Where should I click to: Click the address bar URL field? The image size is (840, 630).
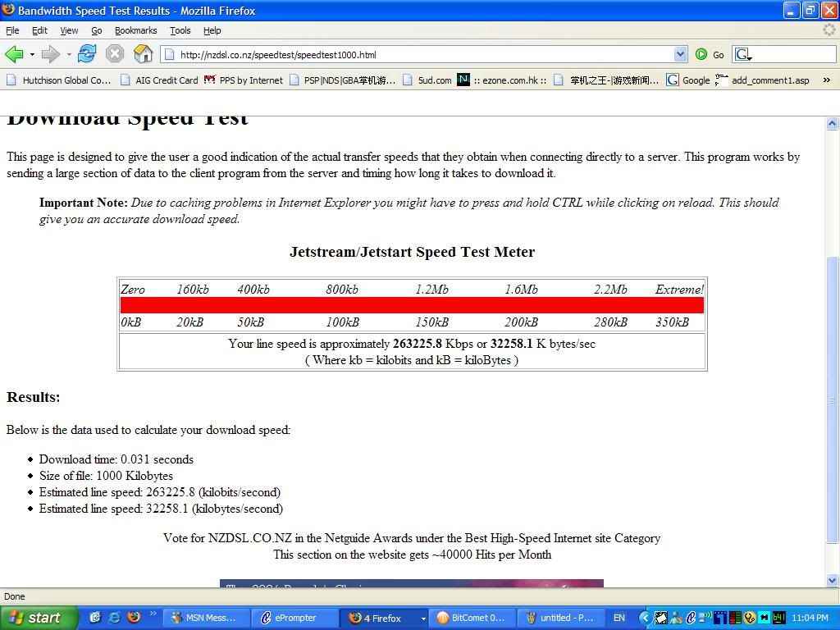pos(418,55)
